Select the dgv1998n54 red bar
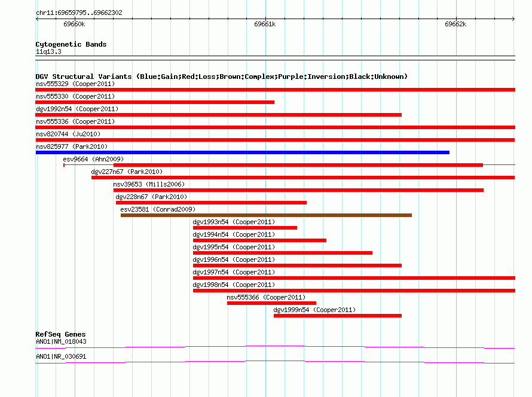The image size is (532, 397). 354,291
